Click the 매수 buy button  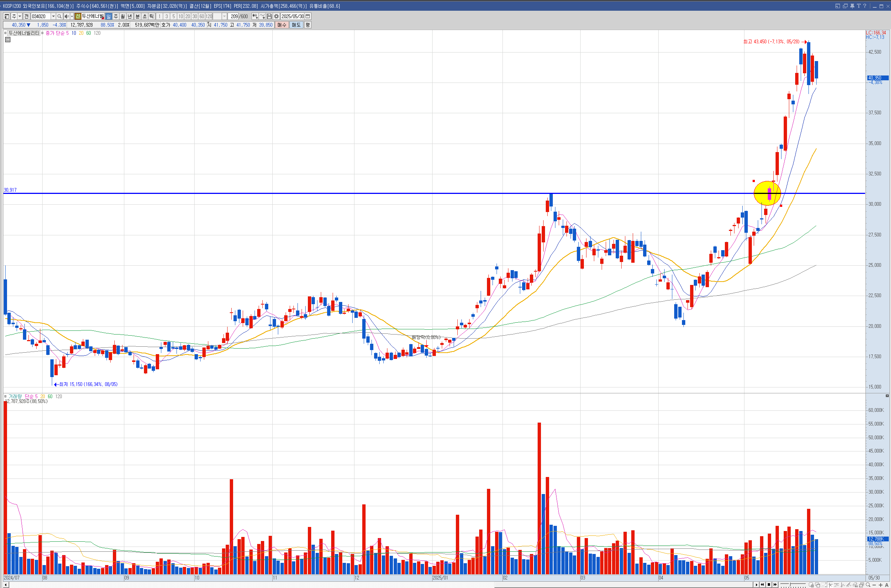(x=282, y=25)
